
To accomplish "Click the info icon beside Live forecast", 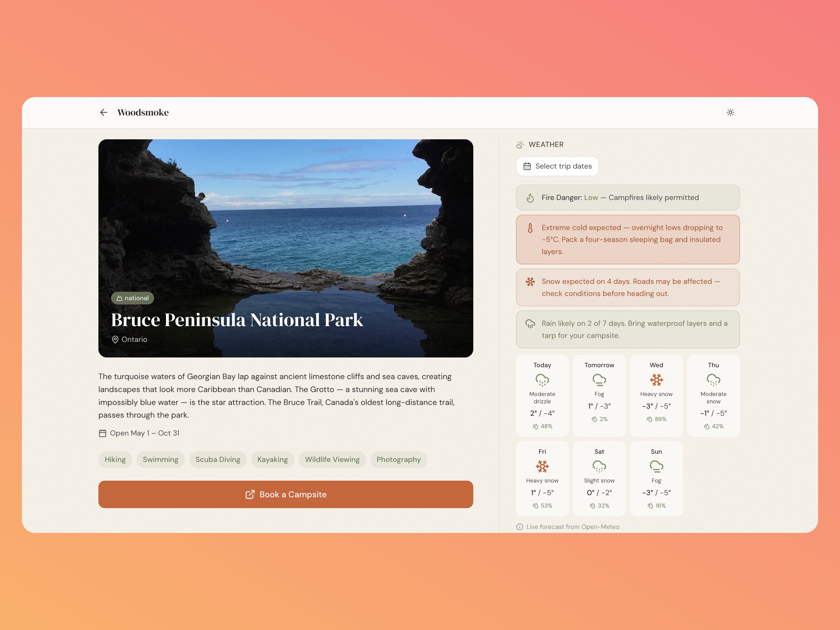I will tap(519, 527).
